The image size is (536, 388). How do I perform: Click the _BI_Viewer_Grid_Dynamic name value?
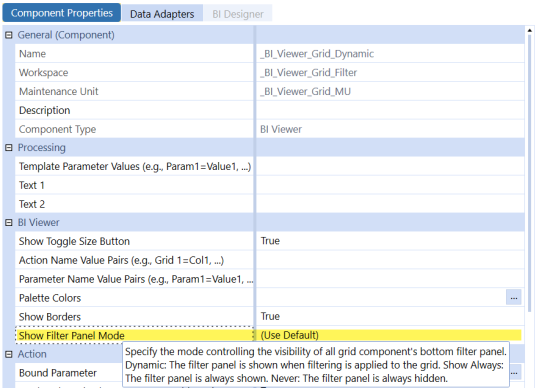pos(317,54)
